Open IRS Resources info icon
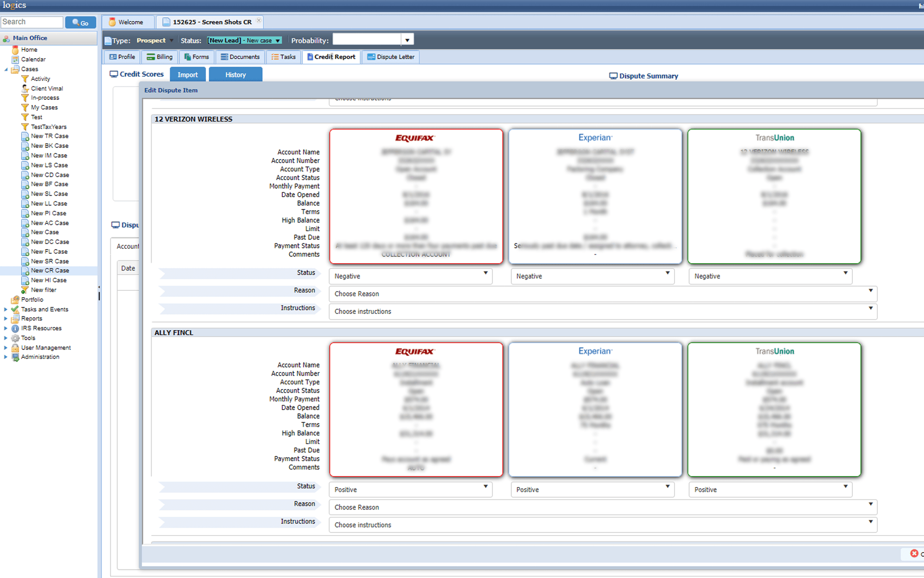The height and width of the screenshot is (578, 924). coord(15,329)
